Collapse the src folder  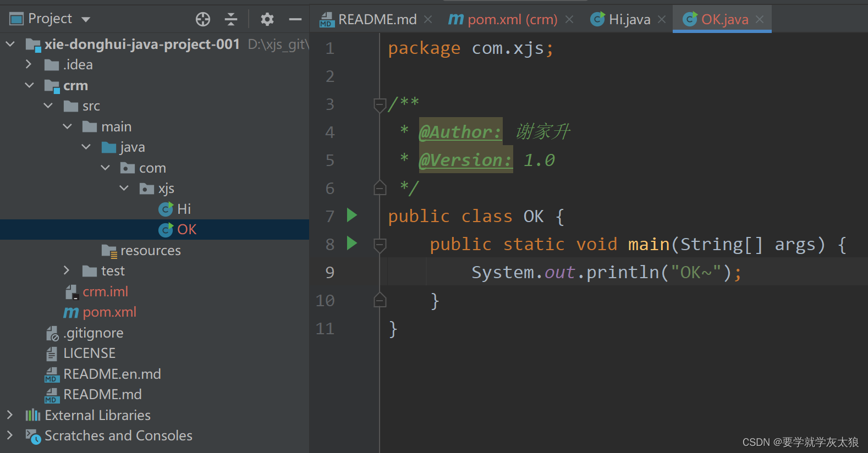pyautogui.click(x=48, y=106)
